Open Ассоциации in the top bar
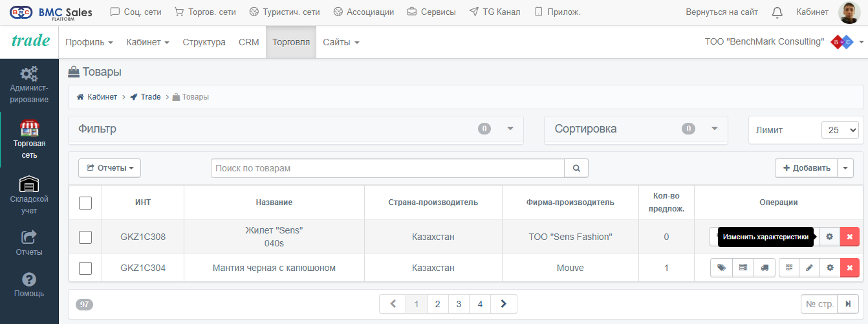Screen dimensions: 868x324 [x=363, y=12]
